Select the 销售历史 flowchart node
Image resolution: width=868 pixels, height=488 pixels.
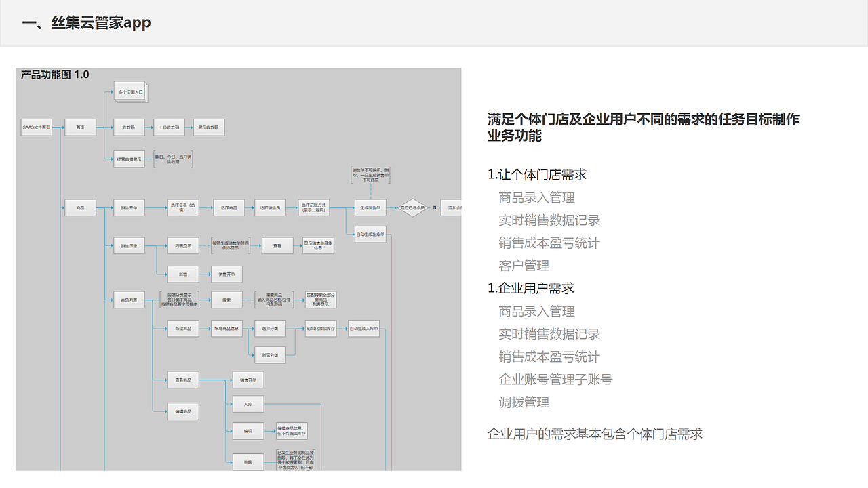point(129,246)
